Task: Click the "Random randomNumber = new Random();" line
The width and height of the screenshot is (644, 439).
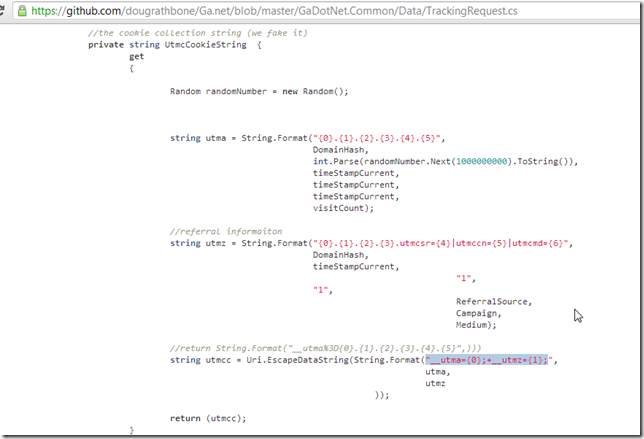Action: 259,91
